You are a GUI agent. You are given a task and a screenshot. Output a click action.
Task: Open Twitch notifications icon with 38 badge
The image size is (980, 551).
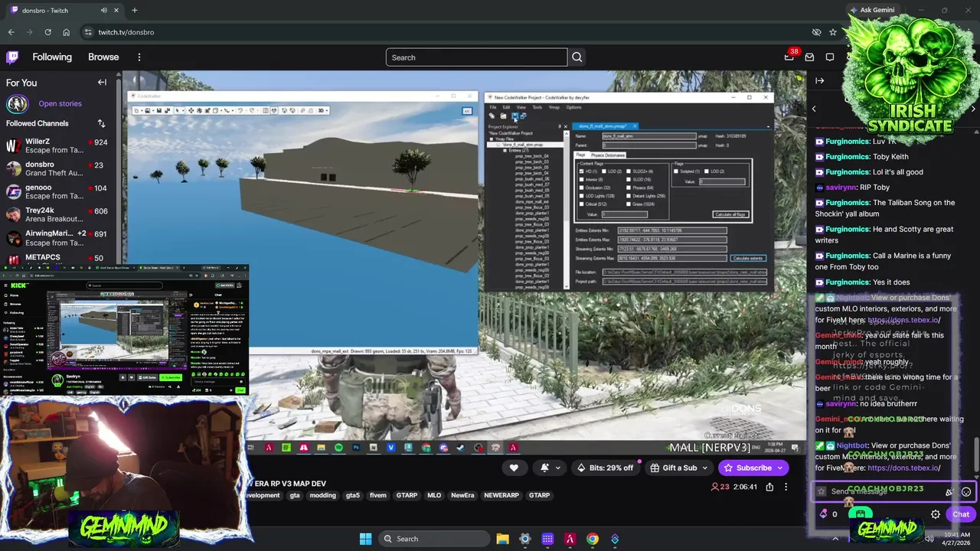click(789, 57)
